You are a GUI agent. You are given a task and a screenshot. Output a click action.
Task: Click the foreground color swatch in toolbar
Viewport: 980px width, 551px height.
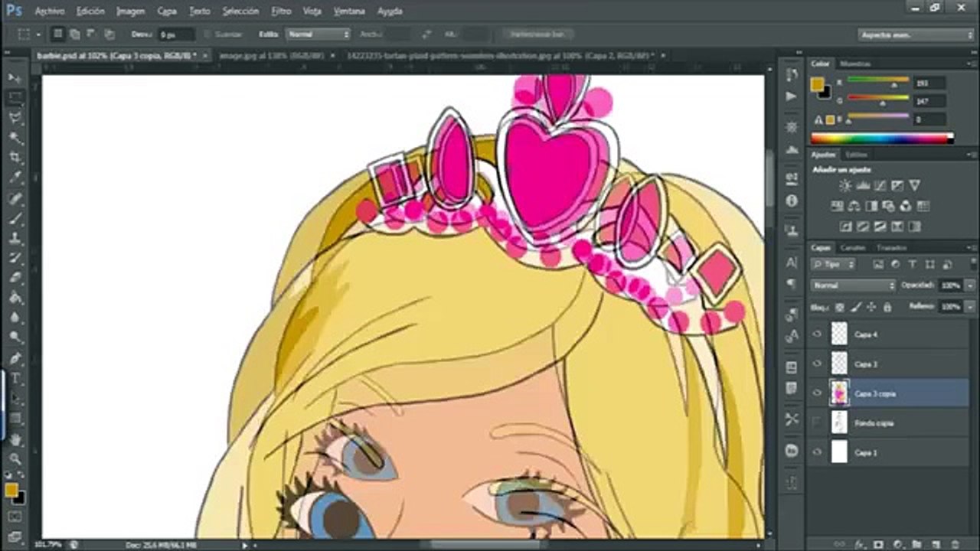coord(11,491)
